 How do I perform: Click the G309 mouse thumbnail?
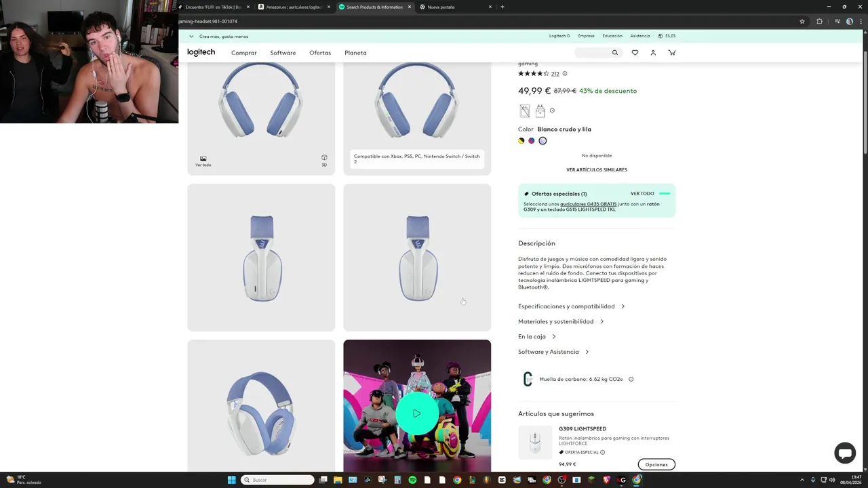[535, 443]
